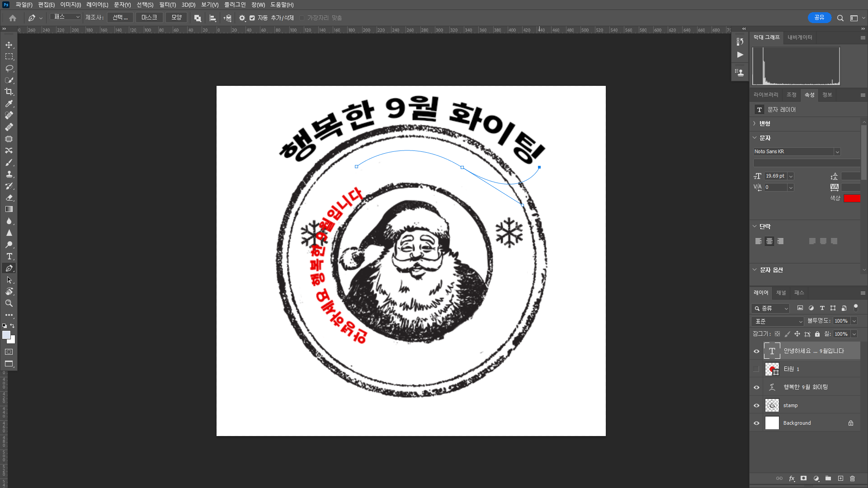
Task: Click the 공유 share button
Action: point(819,18)
